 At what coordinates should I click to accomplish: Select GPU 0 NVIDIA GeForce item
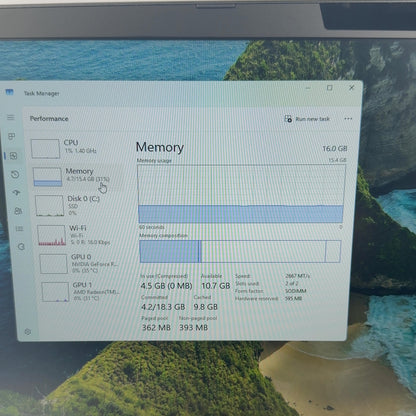pyautogui.click(x=79, y=263)
